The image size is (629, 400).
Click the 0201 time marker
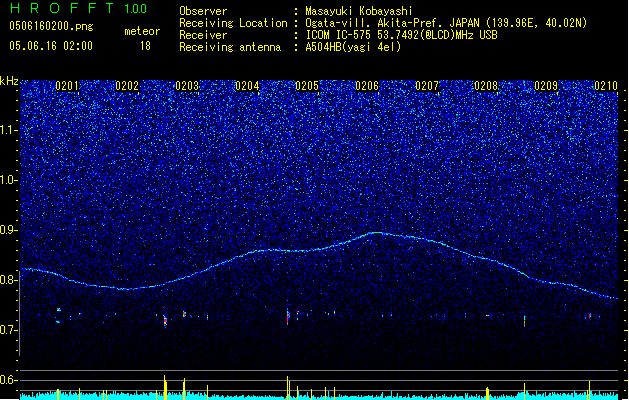(x=67, y=86)
